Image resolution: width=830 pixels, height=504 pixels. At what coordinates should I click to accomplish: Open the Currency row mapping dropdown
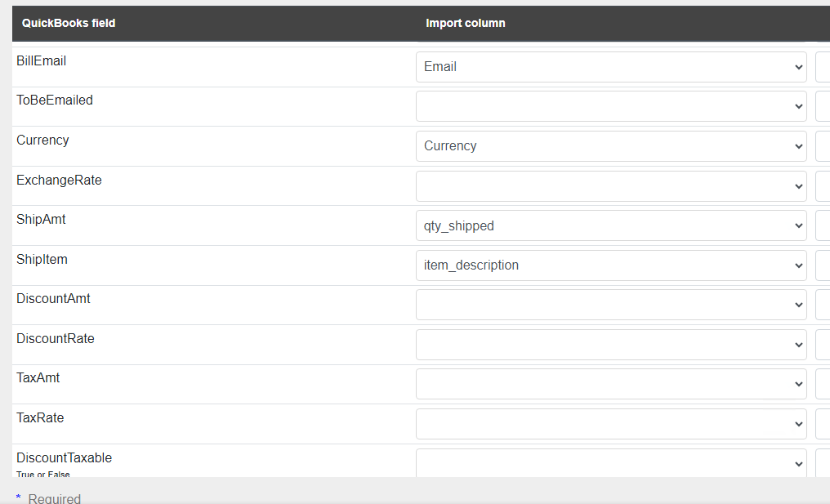pyautogui.click(x=611, y=146)
